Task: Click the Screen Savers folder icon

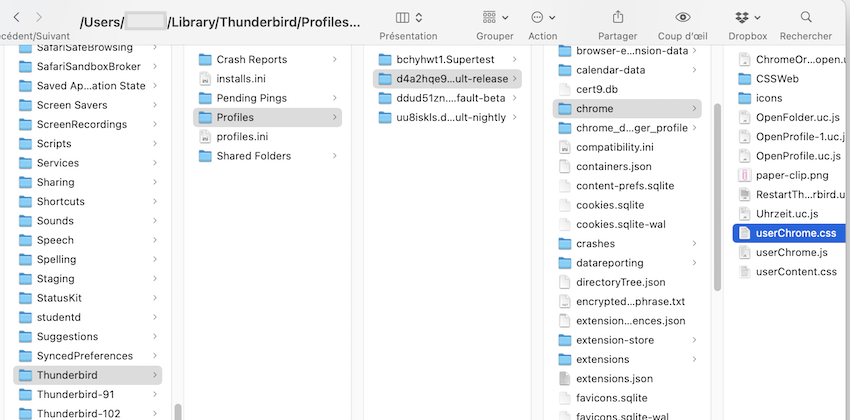Action: [x=25, y=105]
